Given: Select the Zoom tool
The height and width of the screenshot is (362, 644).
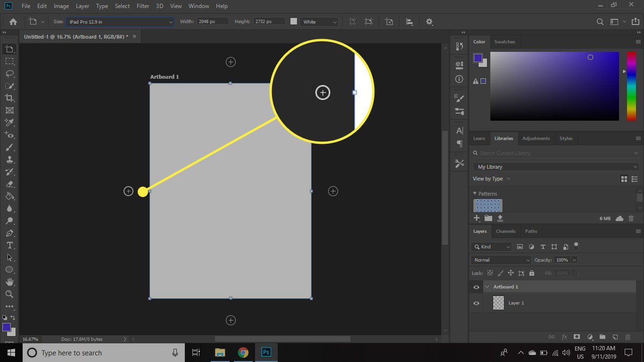Looking at the screenshot, I should 9,294.
